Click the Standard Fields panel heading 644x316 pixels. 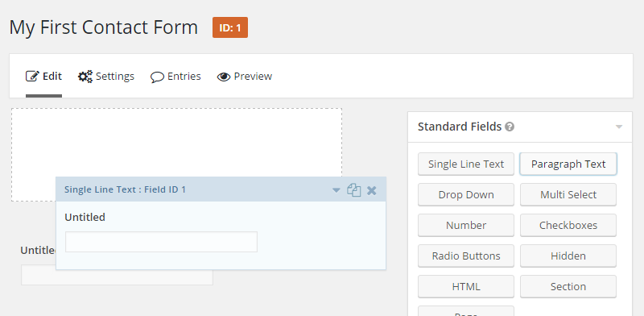point(460,127)
